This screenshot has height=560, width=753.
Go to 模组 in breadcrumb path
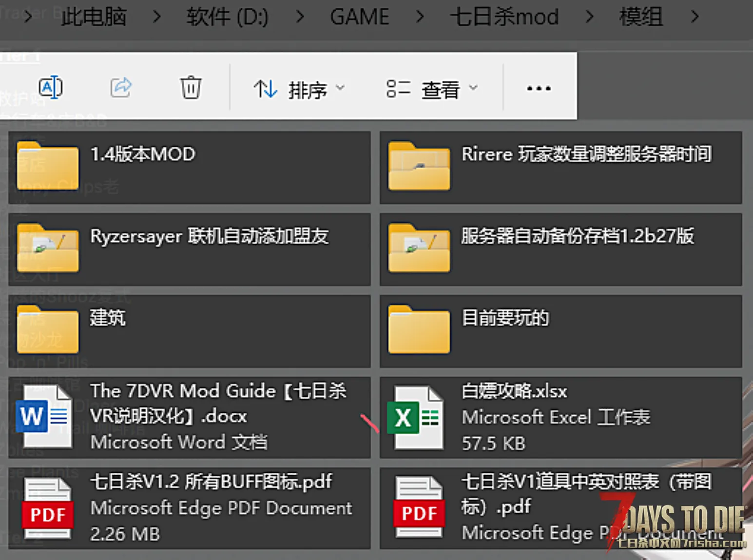(x=641, y=17)
